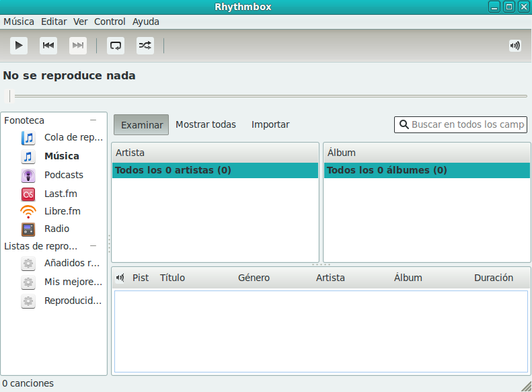Click the empty track list area
The image size is (532, 392).
click(321, 331)
